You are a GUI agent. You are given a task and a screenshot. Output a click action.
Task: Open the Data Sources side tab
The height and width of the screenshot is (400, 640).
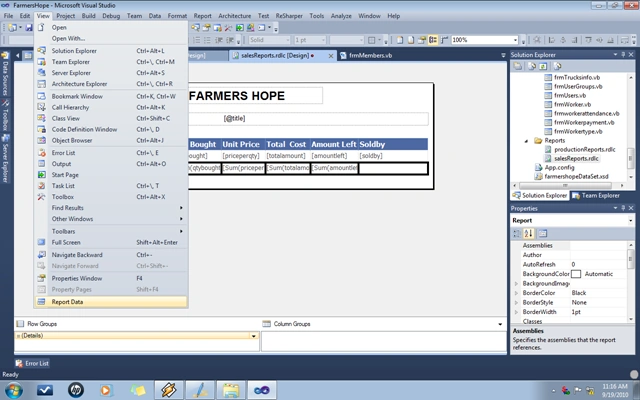tap(5, 74)
